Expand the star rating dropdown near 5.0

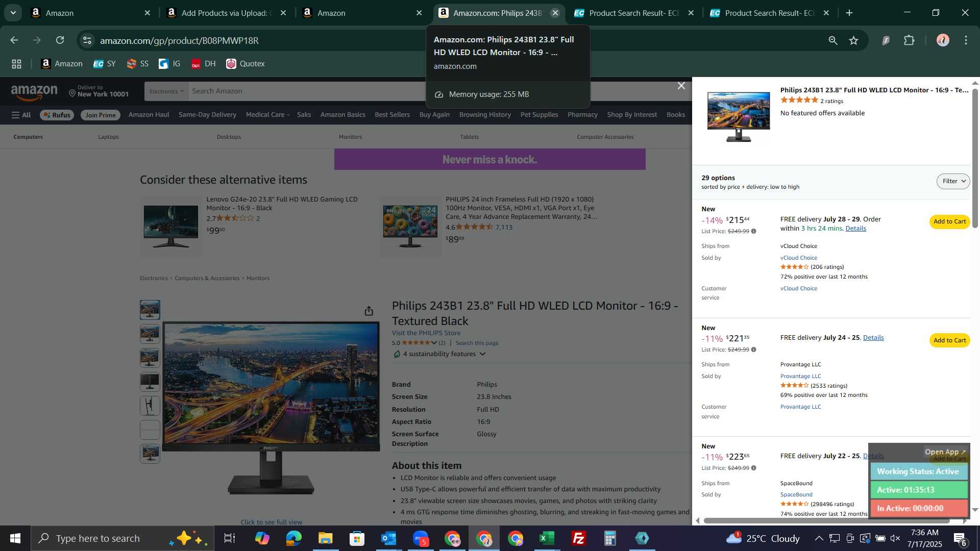click(434, 343)
